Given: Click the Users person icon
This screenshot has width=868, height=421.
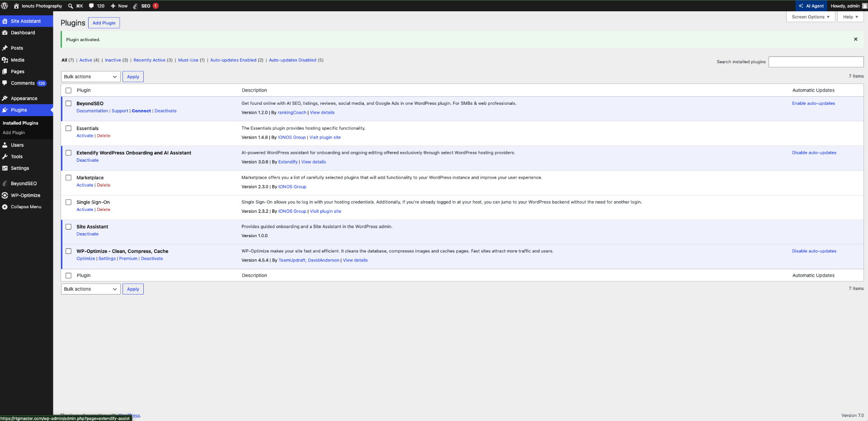Looking at the screenshot, I should 5,145.
